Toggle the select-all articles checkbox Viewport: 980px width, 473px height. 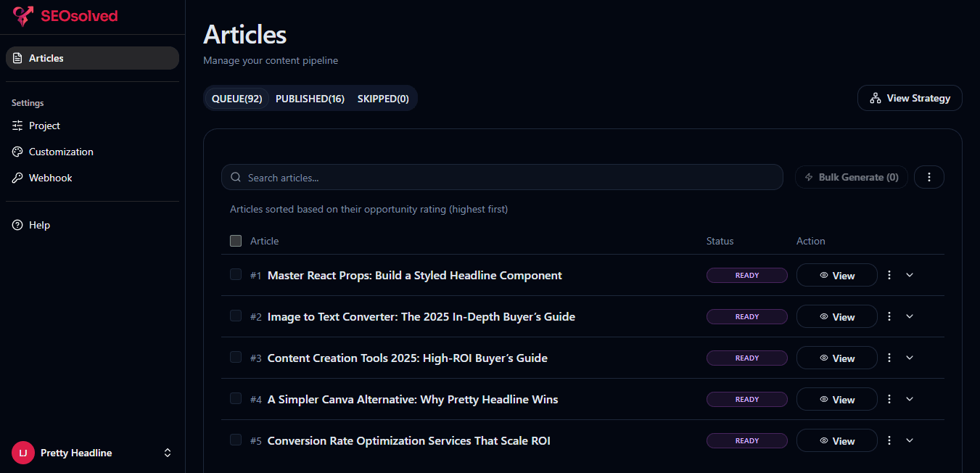236,241
